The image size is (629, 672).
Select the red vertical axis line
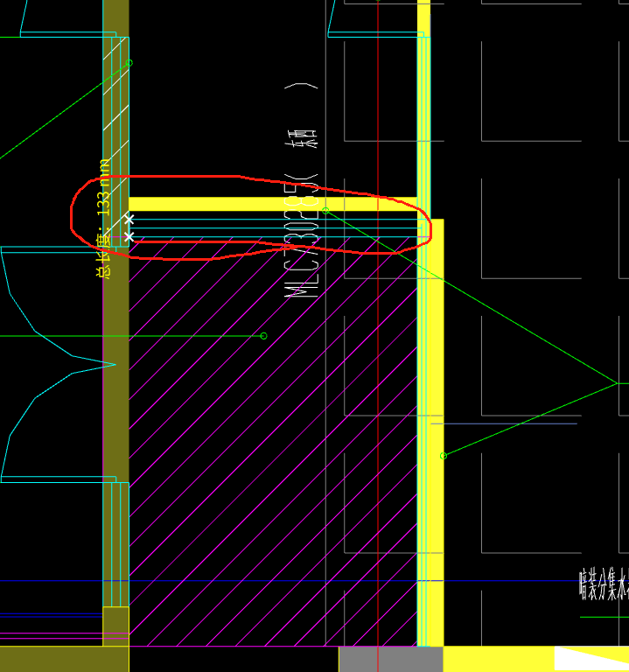click(x=378, y=336)
